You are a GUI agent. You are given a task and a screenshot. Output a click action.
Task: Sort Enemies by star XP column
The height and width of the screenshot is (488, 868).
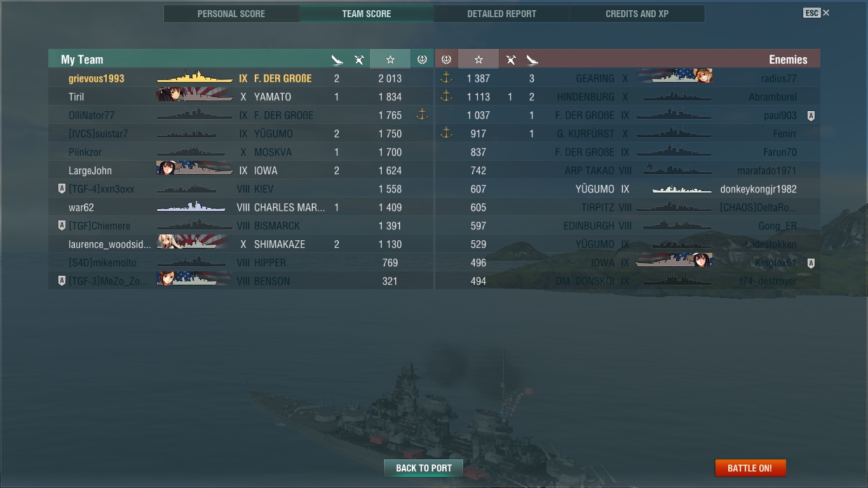[478, 59]
